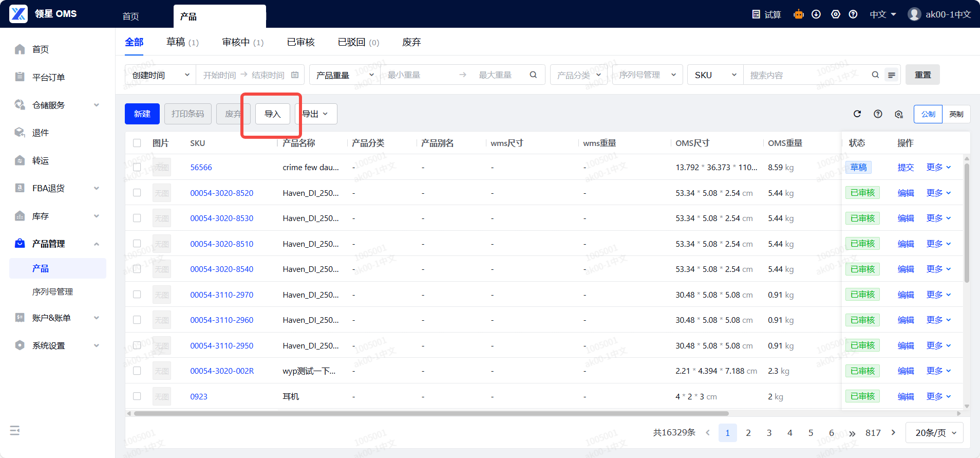The height and width of the screenshot is (458, 980).
Task: Switch units to 英制
Action: [x=956, y=114]
